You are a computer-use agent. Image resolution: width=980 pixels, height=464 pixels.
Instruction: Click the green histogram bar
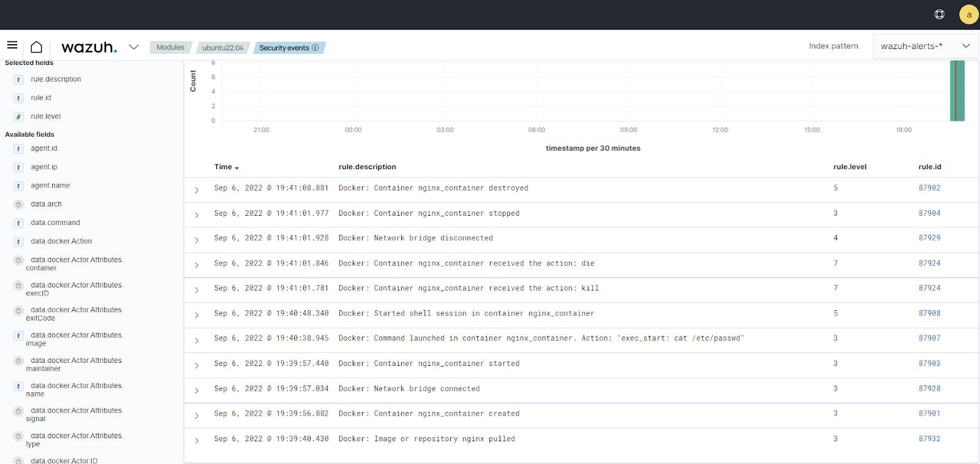pos(957,91)
